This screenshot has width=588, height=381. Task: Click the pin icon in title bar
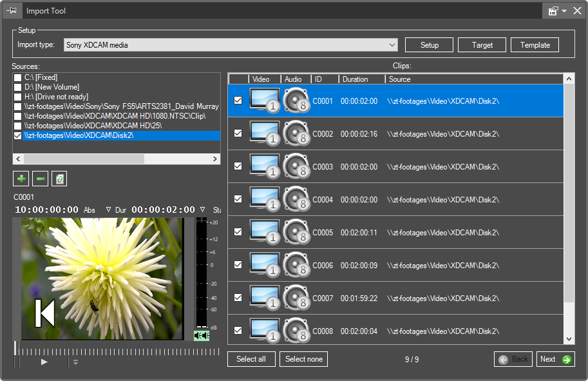click(x=12, y=11)
